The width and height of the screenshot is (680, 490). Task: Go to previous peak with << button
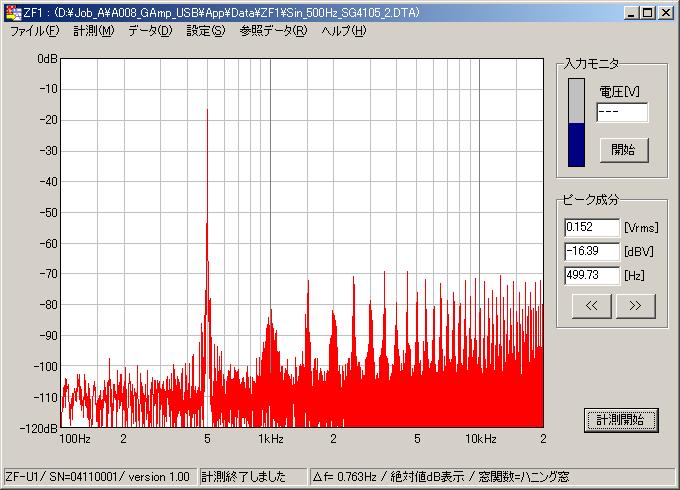[x=592, y=306]
